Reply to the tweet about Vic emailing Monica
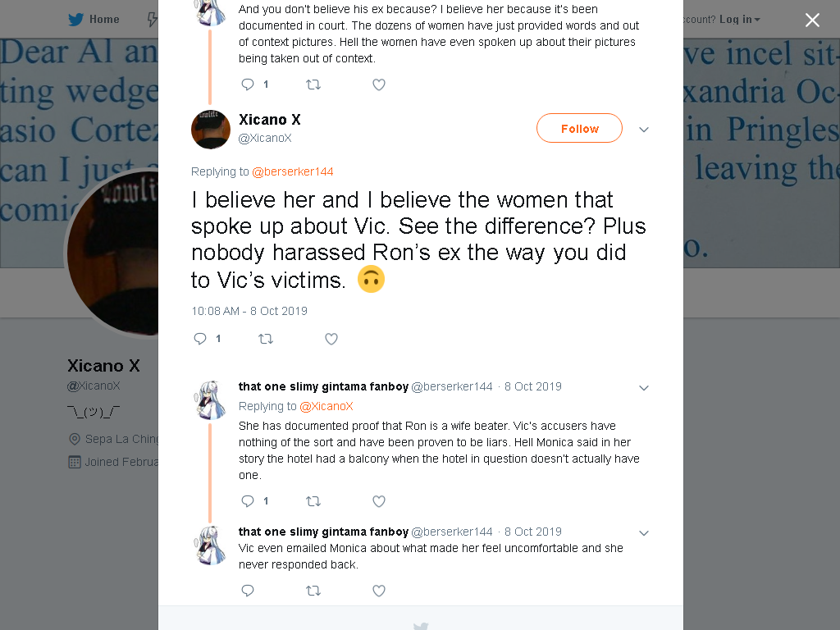Viewport: 840px width, 630px height. tap(248, 591)
